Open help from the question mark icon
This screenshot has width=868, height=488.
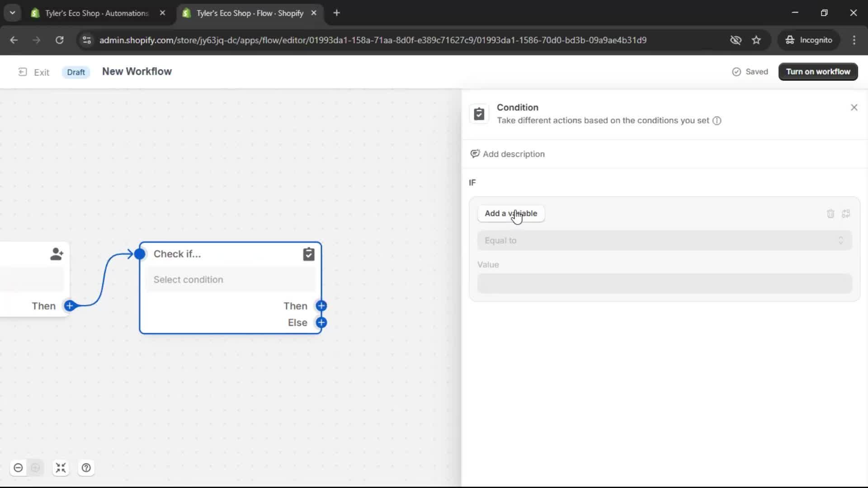(x=86, y=468)
